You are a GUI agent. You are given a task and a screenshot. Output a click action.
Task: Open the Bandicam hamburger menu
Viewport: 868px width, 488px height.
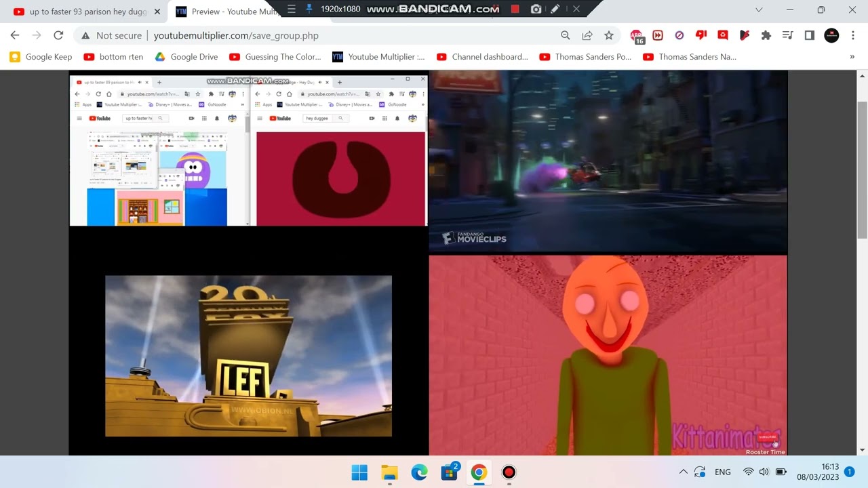[x=292, y=9]
